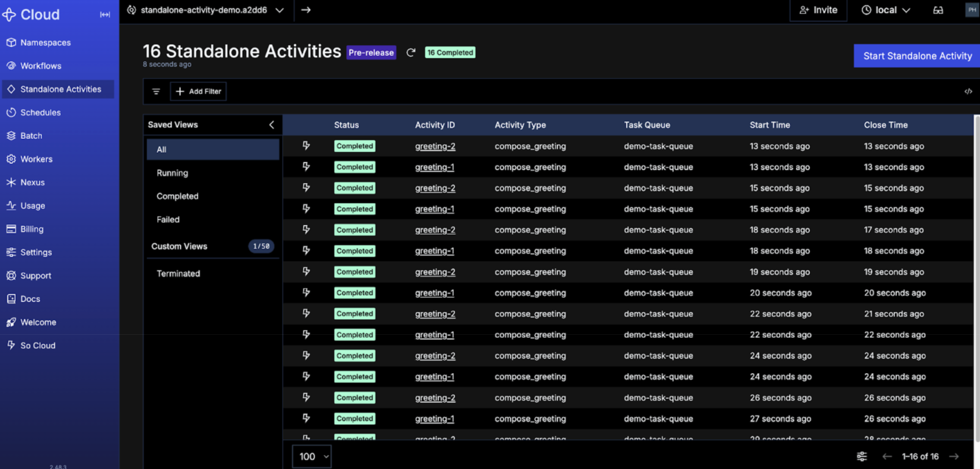Click the Invite button
This screenshot has width=980, height=469.
coord(818,10)
